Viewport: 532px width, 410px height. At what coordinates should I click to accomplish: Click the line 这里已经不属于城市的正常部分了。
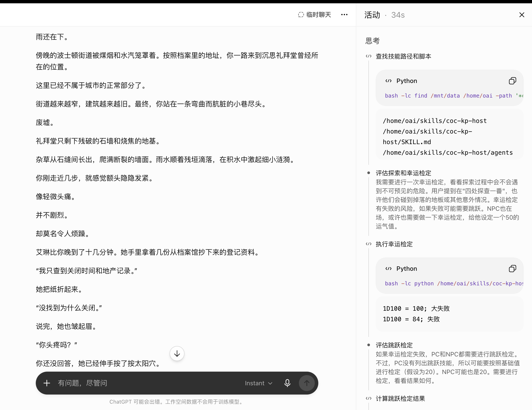coord(91,85)
